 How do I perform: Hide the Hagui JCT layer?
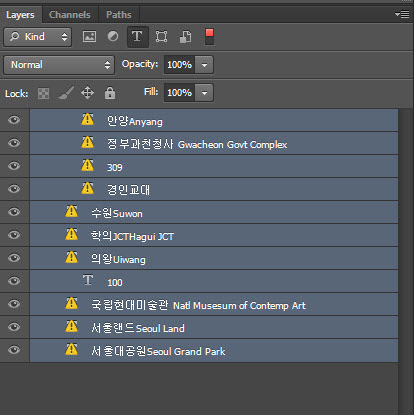coord(14,235)
